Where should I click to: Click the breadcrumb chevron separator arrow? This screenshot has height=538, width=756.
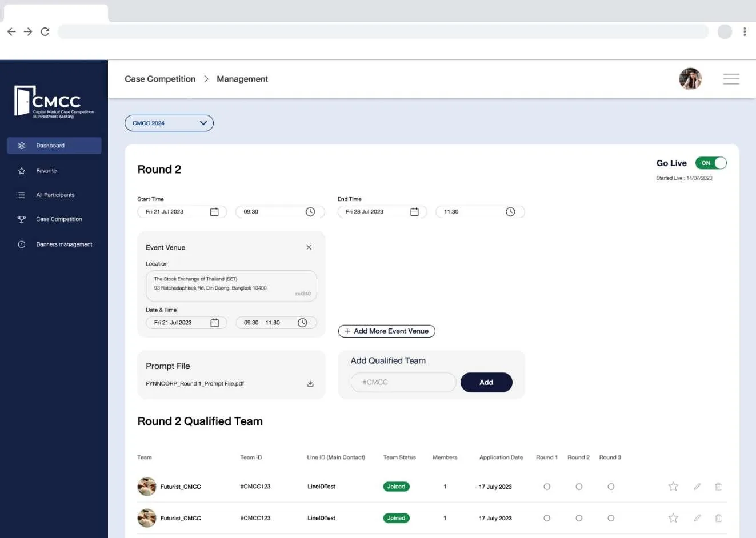click(206, 79)
